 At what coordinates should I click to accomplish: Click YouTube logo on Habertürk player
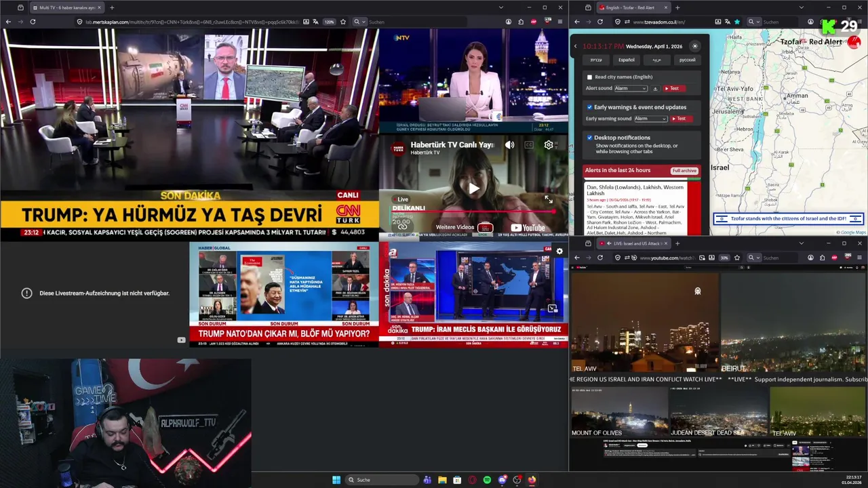coord(528,228)
